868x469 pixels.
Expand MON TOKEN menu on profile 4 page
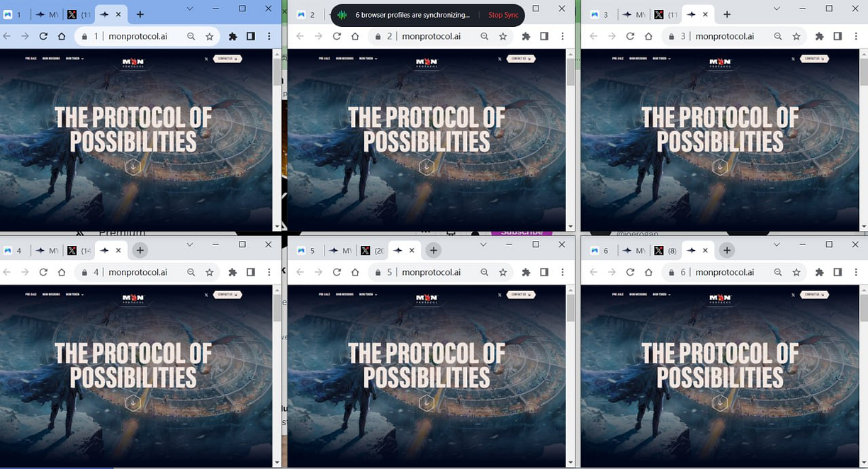tap(74, 295)
